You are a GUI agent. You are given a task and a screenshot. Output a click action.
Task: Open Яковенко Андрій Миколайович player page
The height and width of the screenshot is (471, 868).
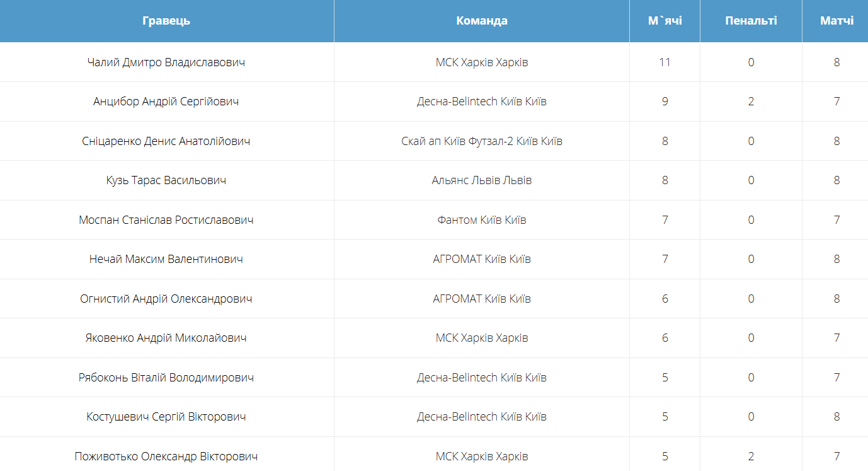pyautogui.click(x=166, y=338)
